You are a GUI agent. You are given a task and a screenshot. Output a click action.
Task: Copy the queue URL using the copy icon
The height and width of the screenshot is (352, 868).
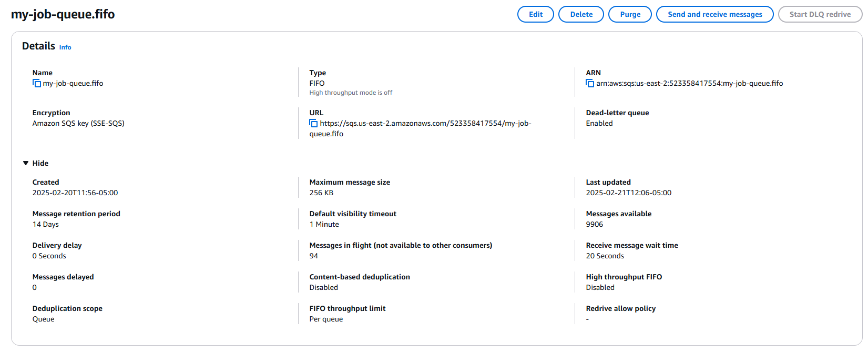point(313,123)
